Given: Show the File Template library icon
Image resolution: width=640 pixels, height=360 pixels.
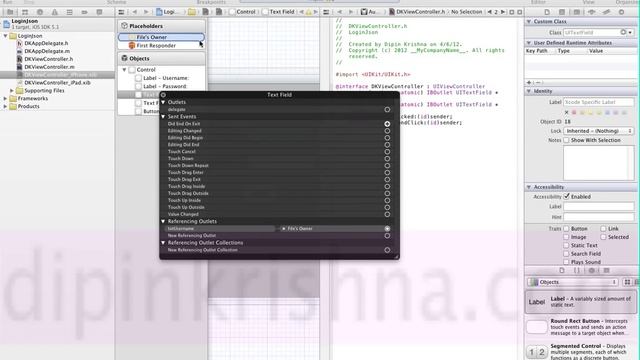Looking at the screenshot, I should pos(562,270).
